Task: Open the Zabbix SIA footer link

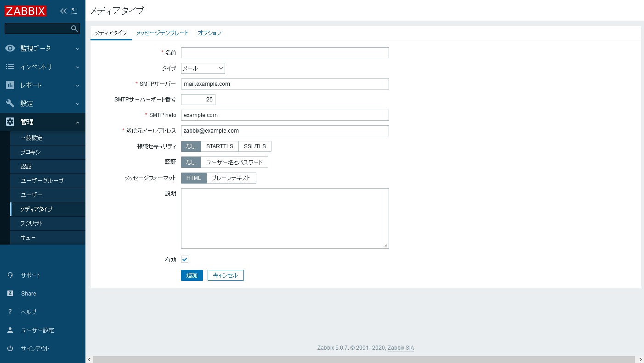Action: 401,348
